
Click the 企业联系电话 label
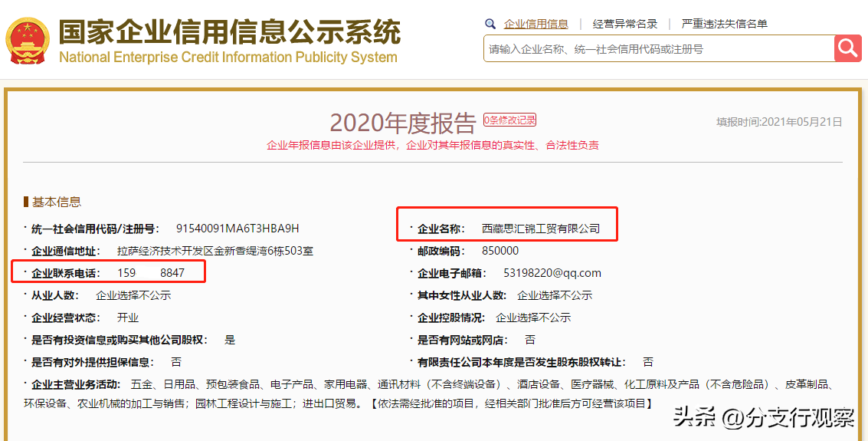coord(67,273)
